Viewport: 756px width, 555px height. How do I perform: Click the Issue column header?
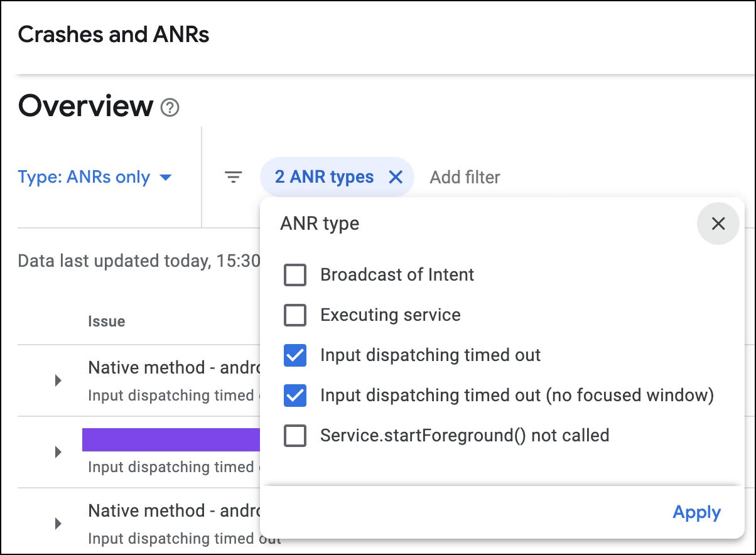pyautogui.click(x=106, y=321)
